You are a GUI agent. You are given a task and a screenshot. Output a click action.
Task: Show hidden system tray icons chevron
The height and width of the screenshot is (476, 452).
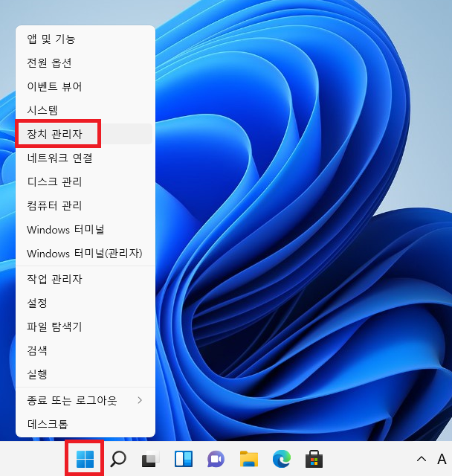coord(422,459)
